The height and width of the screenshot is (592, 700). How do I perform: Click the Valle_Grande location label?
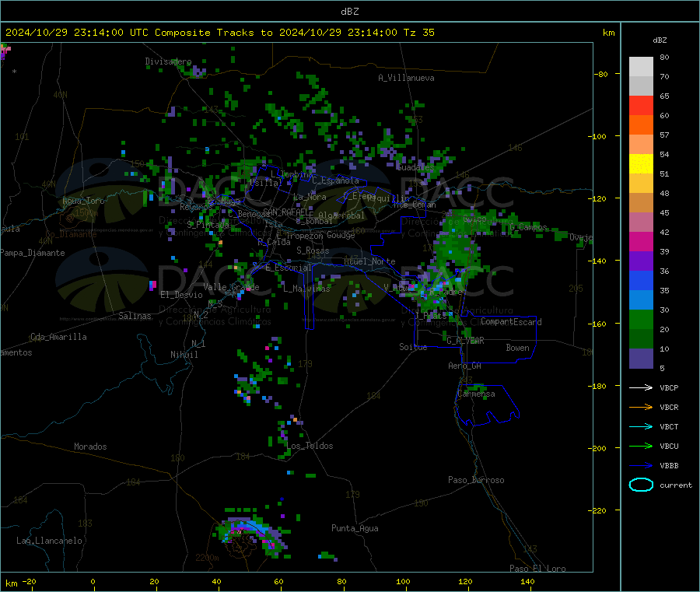pyautogui.click(x=231, y=287)
